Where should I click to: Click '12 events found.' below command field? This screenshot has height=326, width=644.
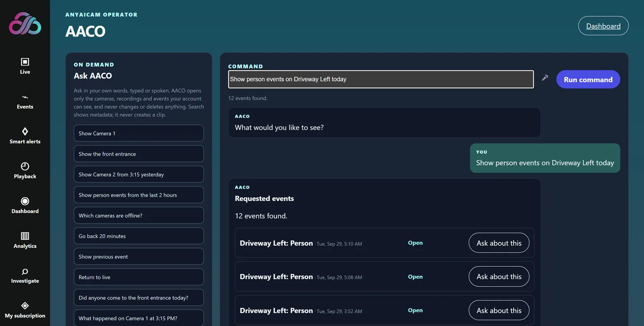click(248, 98)
